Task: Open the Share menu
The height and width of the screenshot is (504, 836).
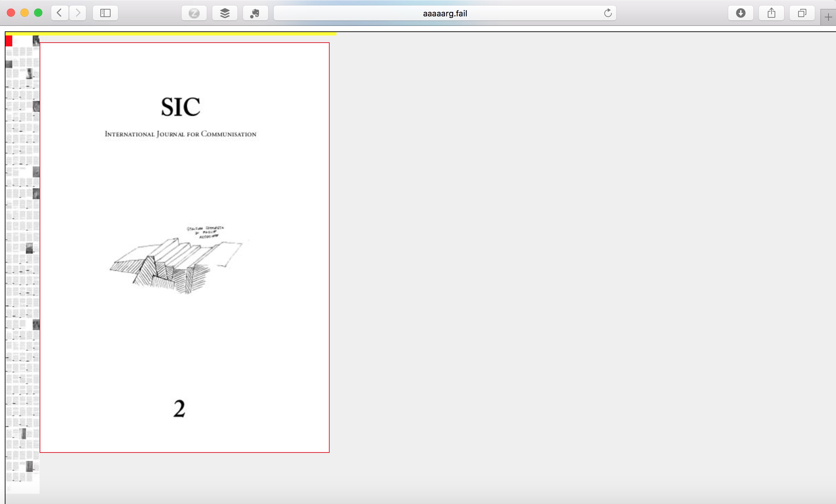Action: pos(771,13)
